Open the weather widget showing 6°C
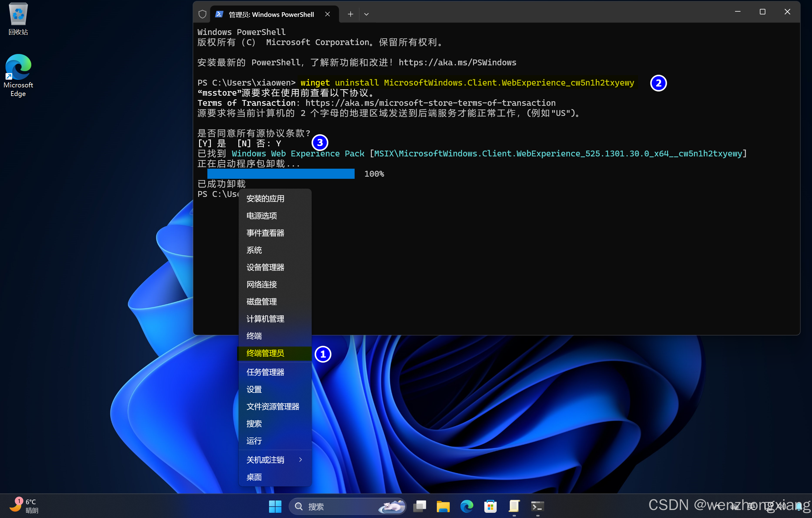This screenshot has height=518, width=812. (24, 506)
